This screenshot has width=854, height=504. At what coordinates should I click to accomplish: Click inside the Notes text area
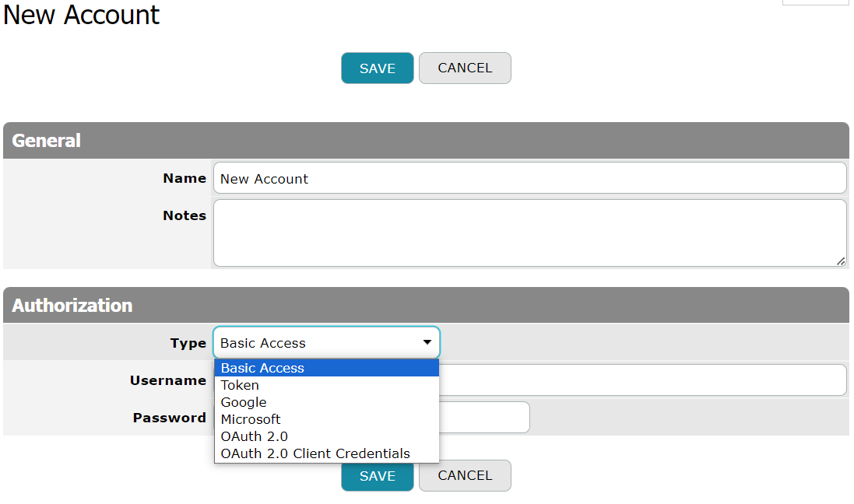[x=529, y=233]
